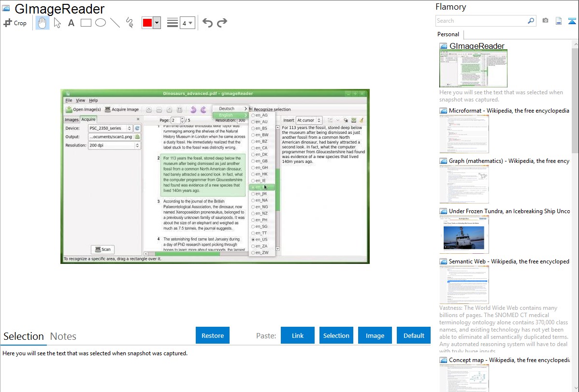Select the en_BS radio option

tap(260, 128)
